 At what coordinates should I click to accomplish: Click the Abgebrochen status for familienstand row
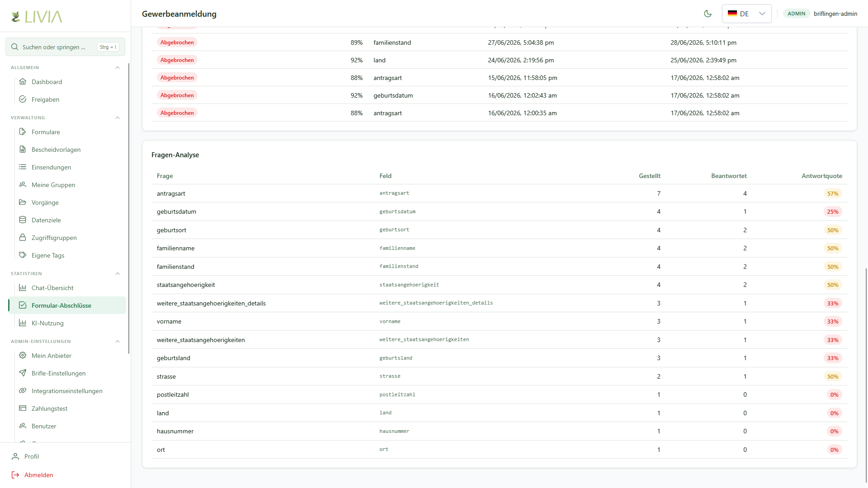pyautogui.click(x=177, y=42)
